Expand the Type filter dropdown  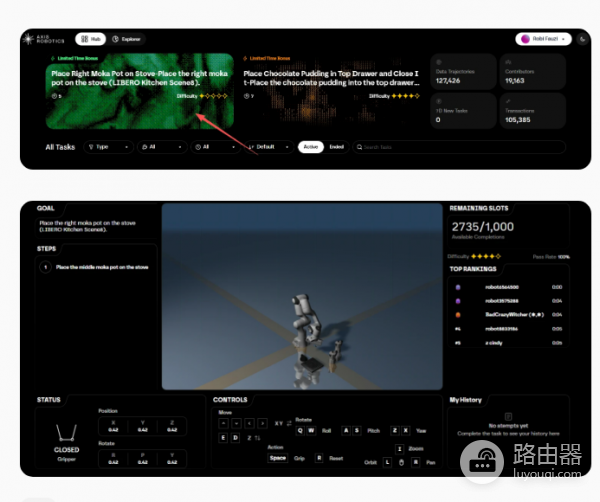tap(110, 147)
